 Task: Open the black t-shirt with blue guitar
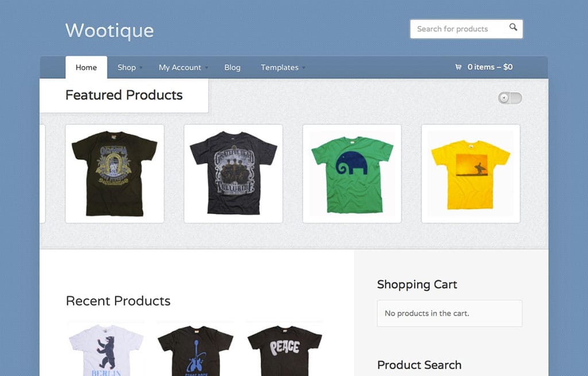point(195,350)
